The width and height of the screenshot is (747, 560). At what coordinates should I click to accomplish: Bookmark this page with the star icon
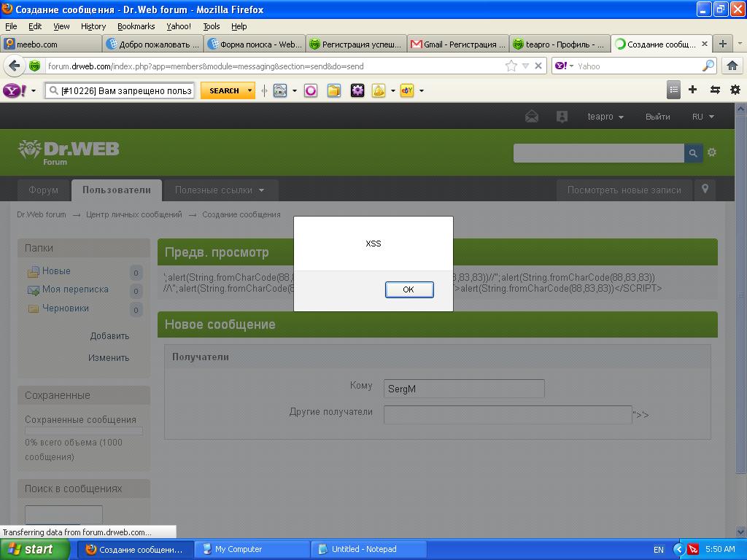tap(511, 66)
